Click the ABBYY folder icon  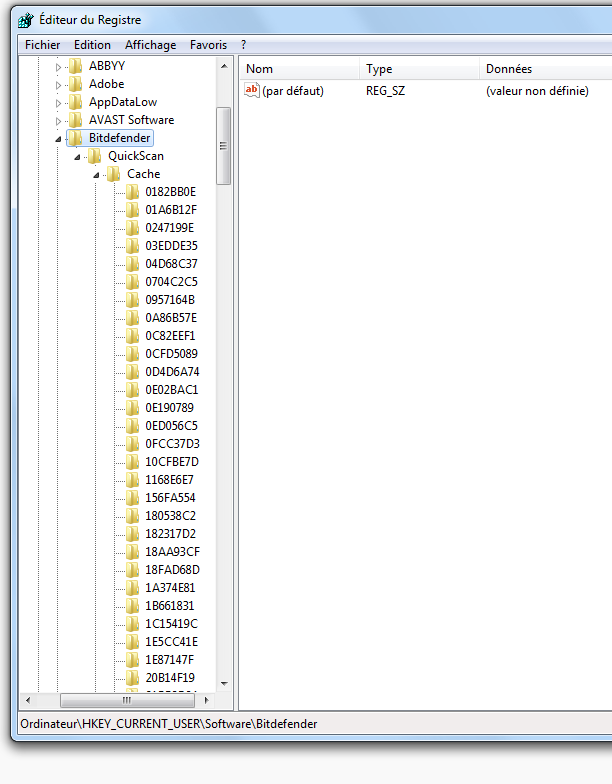pos(76,66)
